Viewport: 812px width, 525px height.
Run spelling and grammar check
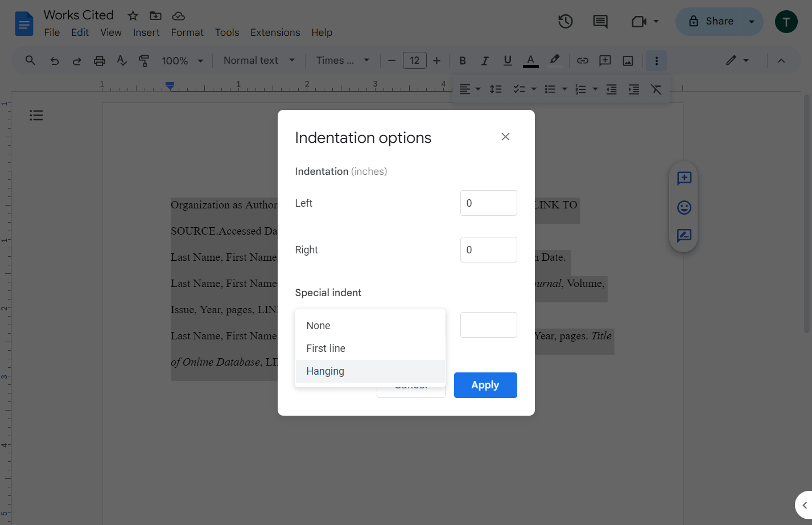click(x=122, y=60)
